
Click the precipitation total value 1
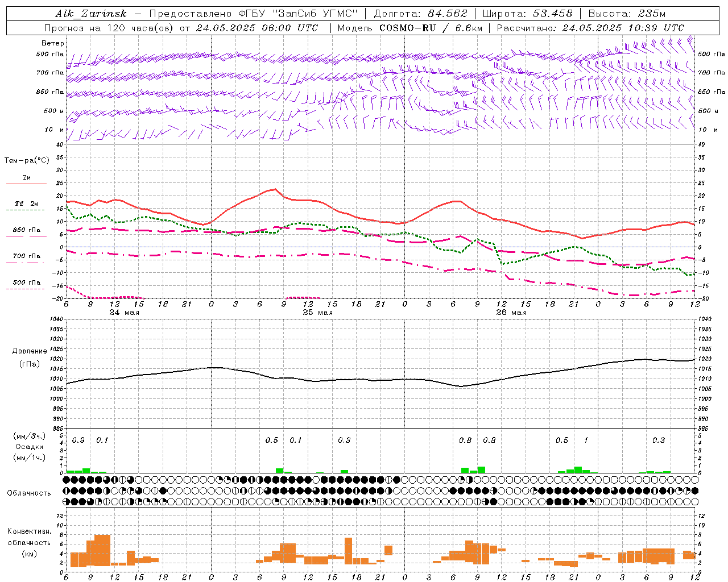coord(586,440)
